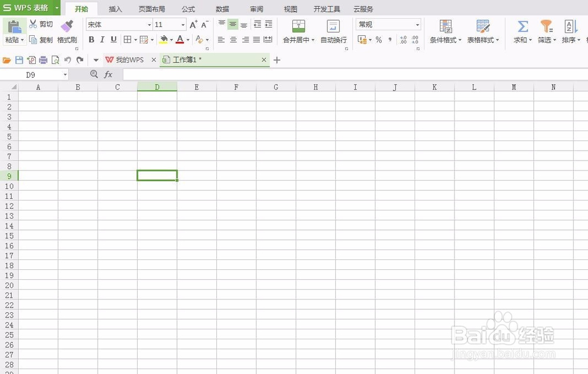
Task: Decrease font size with the A- icon
Action: [205, 25]
